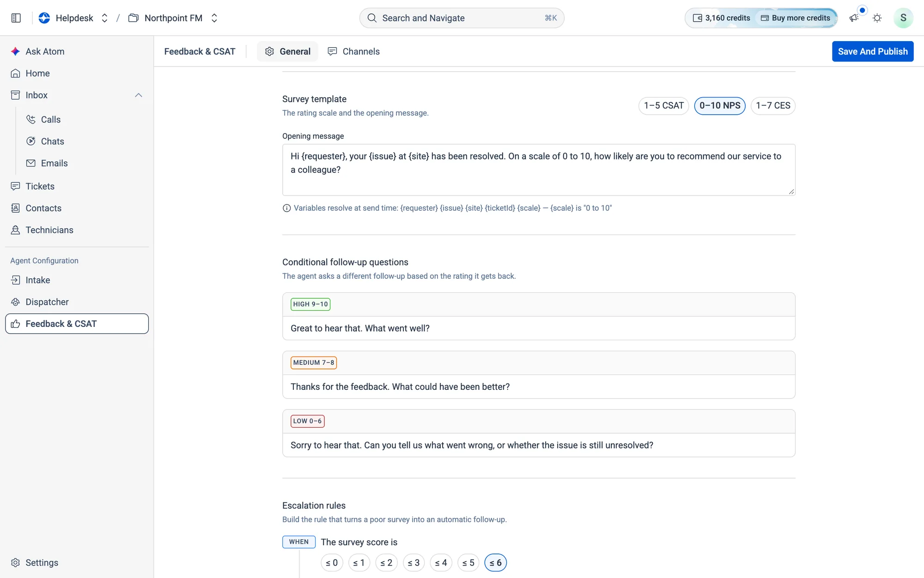Open the General tab

[x=287, y=51]
